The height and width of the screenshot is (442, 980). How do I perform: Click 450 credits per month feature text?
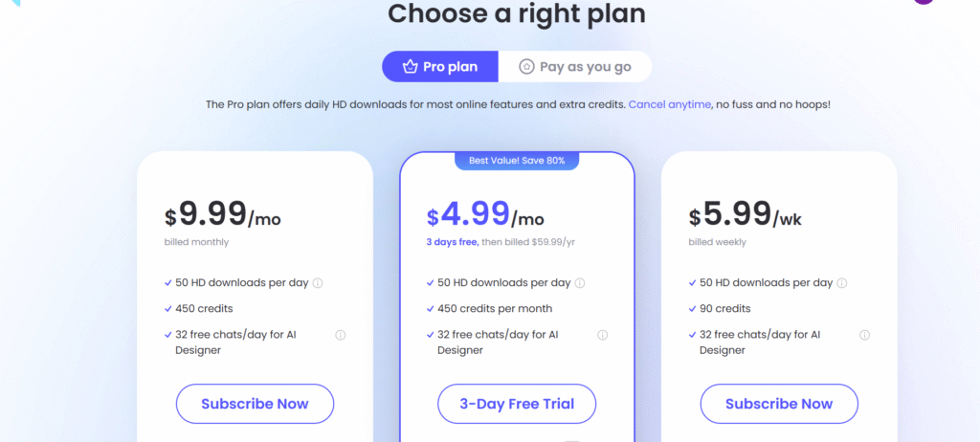[x=495, y=309]
